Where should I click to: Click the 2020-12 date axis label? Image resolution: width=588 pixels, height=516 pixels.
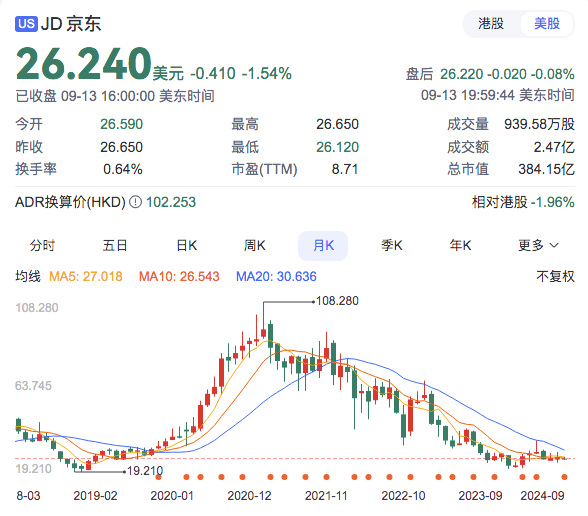pyautogui.click(x=249, y=496)
